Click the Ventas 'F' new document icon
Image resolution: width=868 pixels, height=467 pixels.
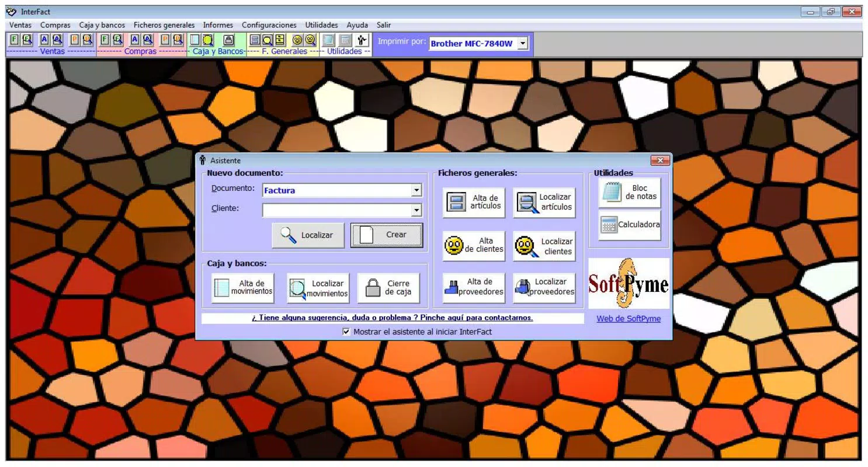[x=14, y=39]
